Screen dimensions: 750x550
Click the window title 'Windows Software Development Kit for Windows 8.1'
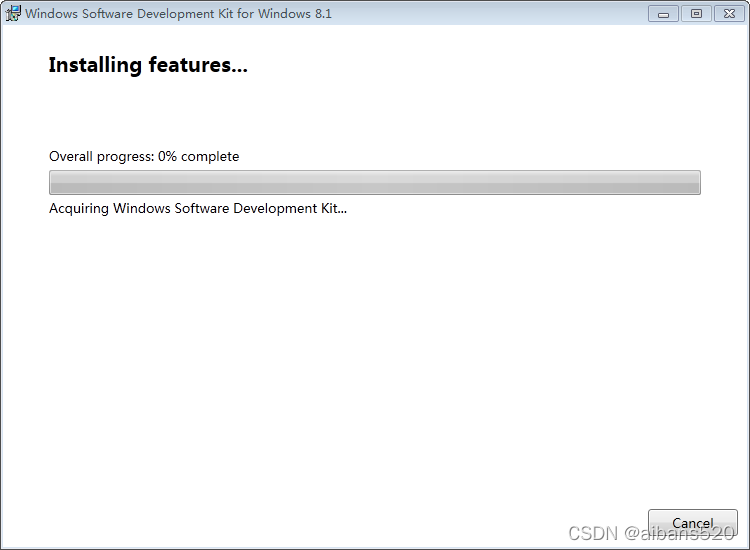tap(178, 13)
